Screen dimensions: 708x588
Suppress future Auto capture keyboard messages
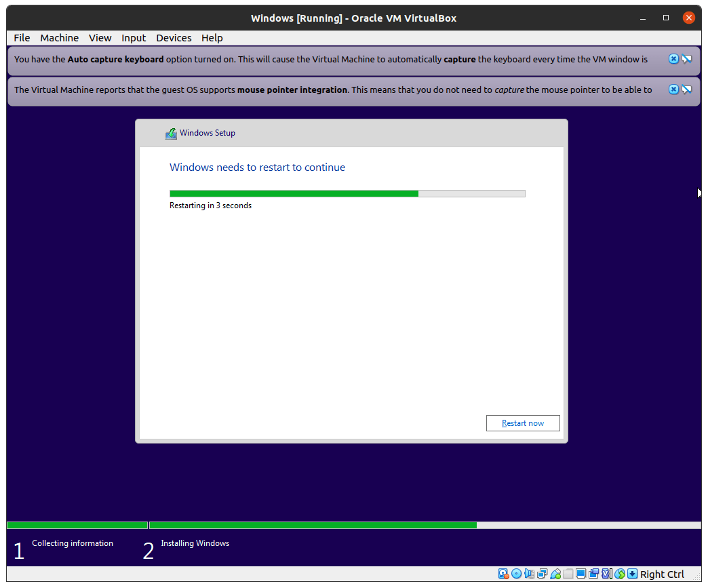(x=687, y=59)
